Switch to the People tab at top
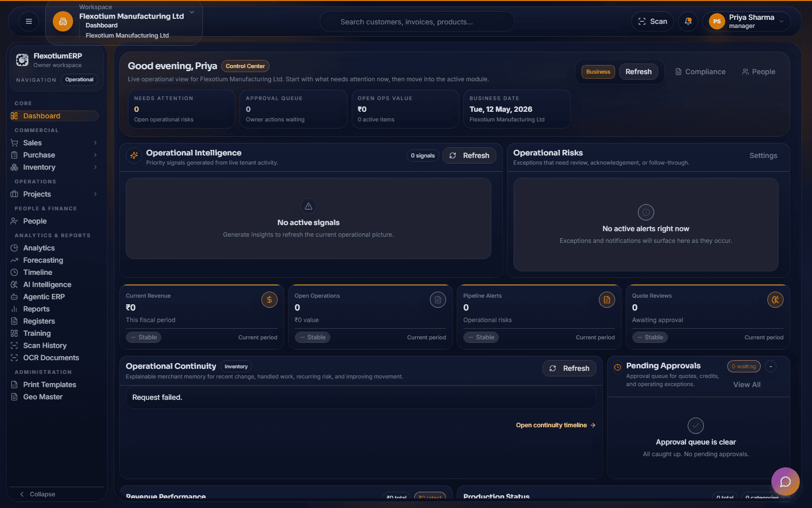 [759, 72]
